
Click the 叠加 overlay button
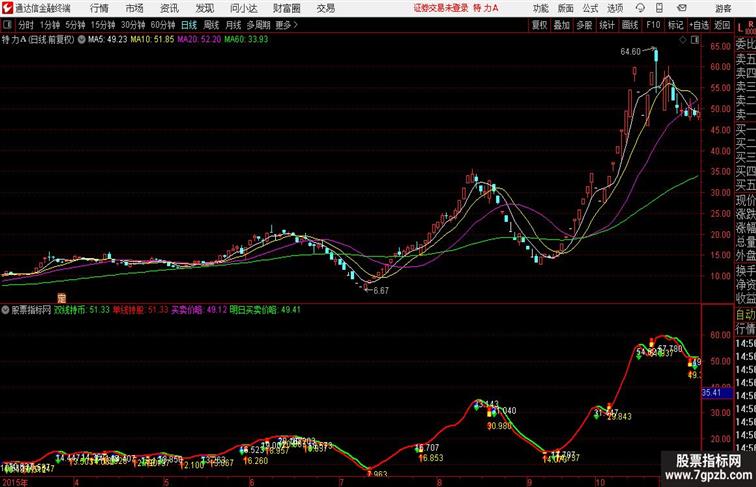click(562, 25)
